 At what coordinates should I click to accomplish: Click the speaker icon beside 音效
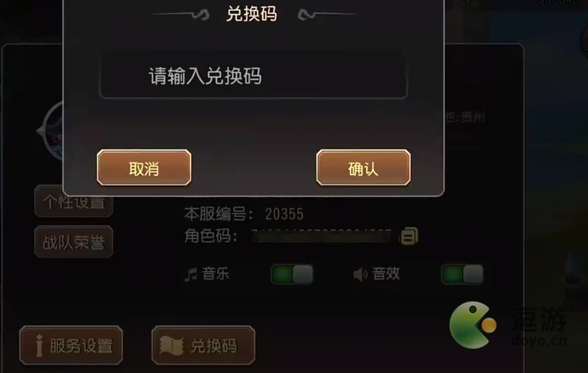click(360, 274)
